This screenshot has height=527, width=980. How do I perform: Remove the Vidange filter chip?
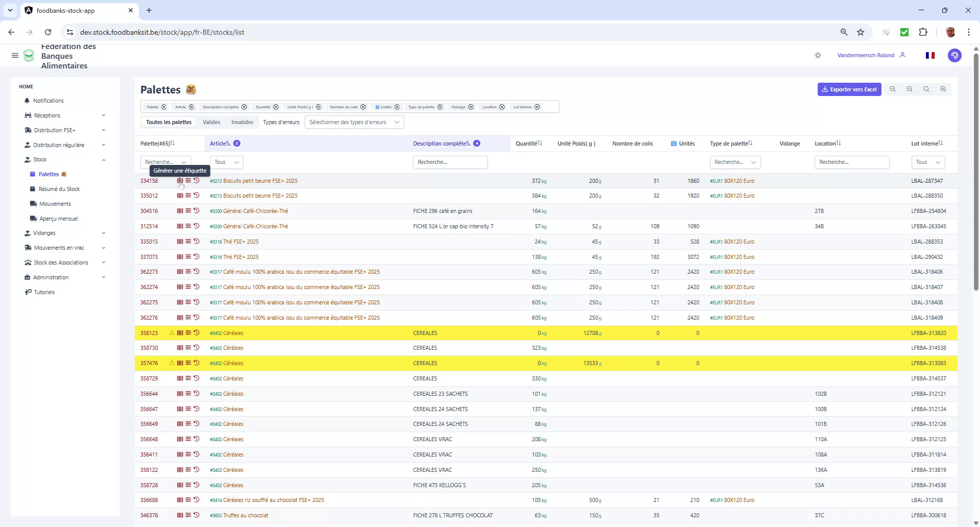[470, 107]
